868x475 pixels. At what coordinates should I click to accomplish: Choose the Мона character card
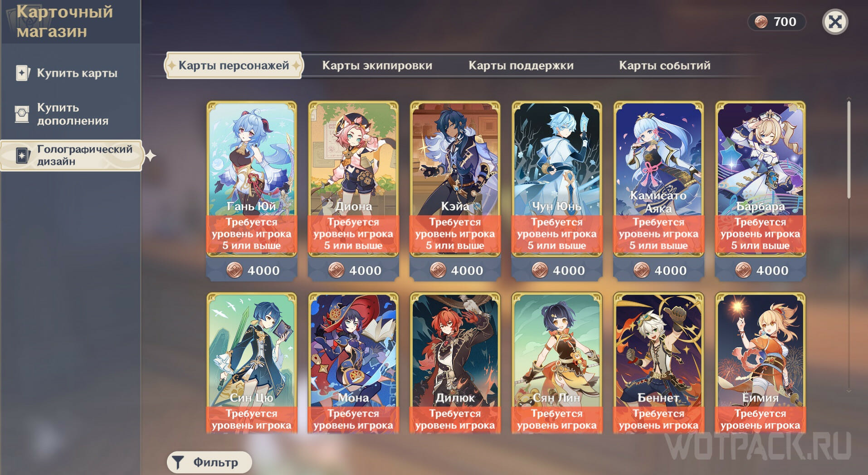pyautogui.click(x=353, y=363)
